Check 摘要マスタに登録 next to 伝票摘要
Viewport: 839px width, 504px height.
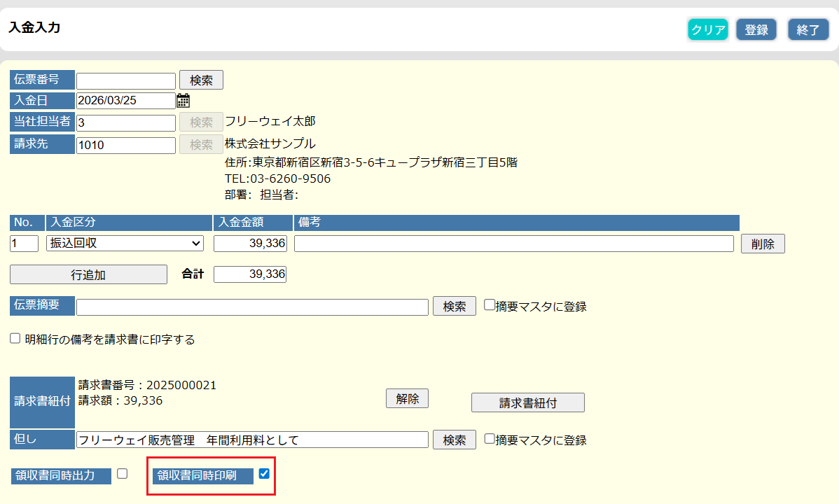tap(490, 305)
